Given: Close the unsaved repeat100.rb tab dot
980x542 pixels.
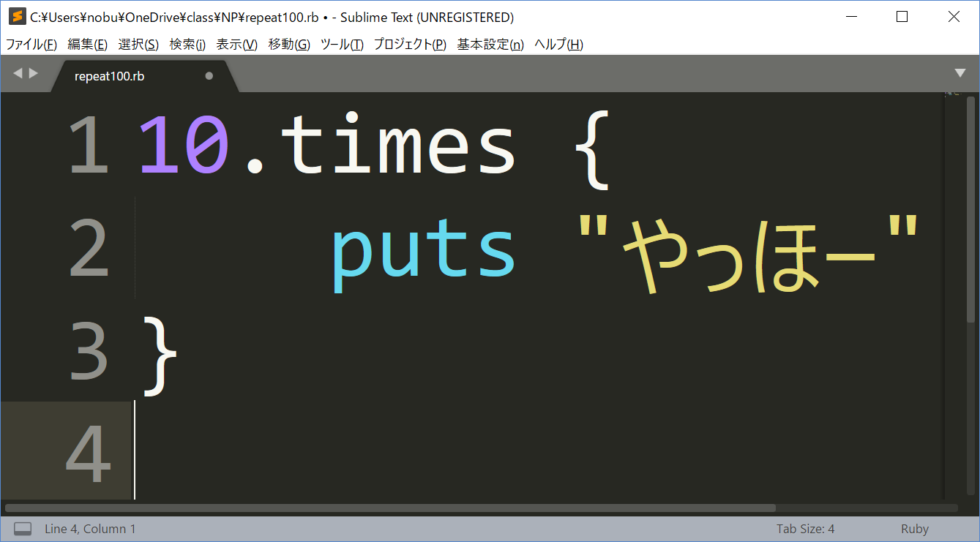Looking at the screenshot, I should [x=209, y=76].
